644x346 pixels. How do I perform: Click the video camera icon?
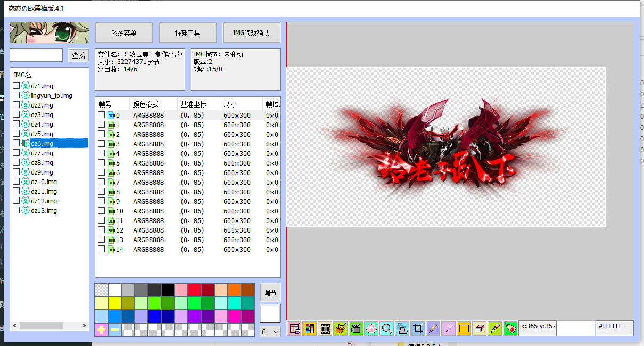[x=356, y=328]
